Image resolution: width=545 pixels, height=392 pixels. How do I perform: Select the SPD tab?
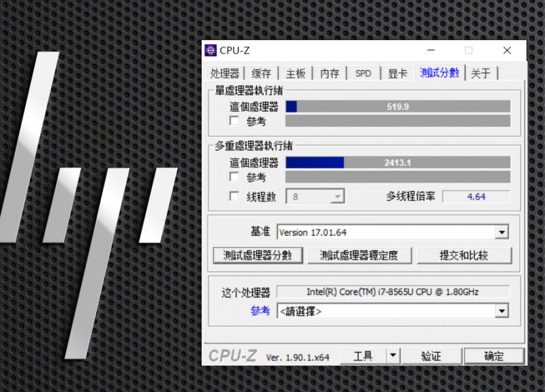pos(363,73)
